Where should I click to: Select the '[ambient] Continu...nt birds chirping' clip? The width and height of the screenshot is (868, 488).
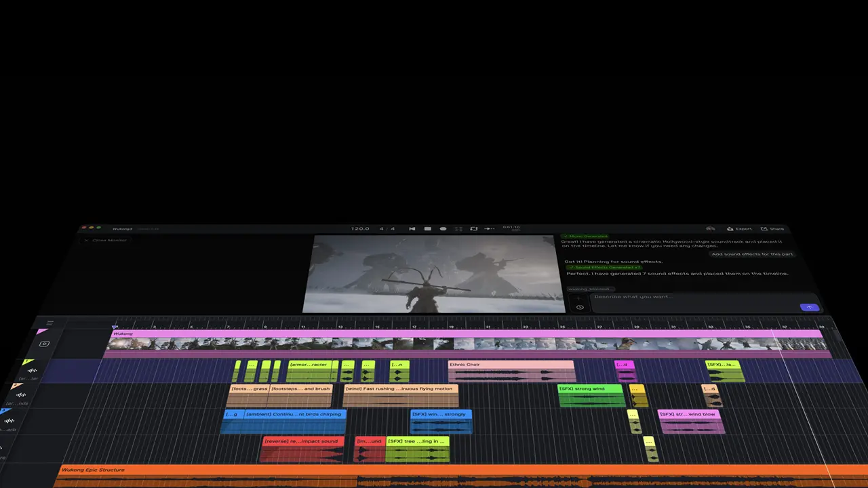294,422
